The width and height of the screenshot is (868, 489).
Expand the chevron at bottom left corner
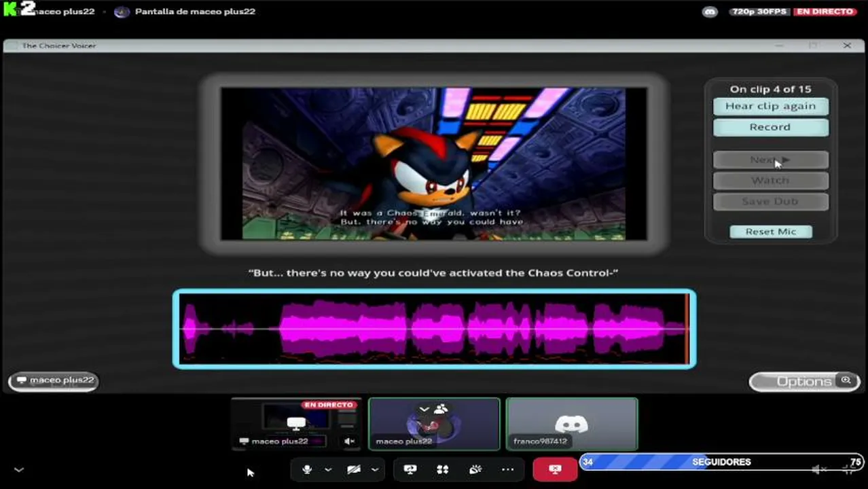[19, 469]
